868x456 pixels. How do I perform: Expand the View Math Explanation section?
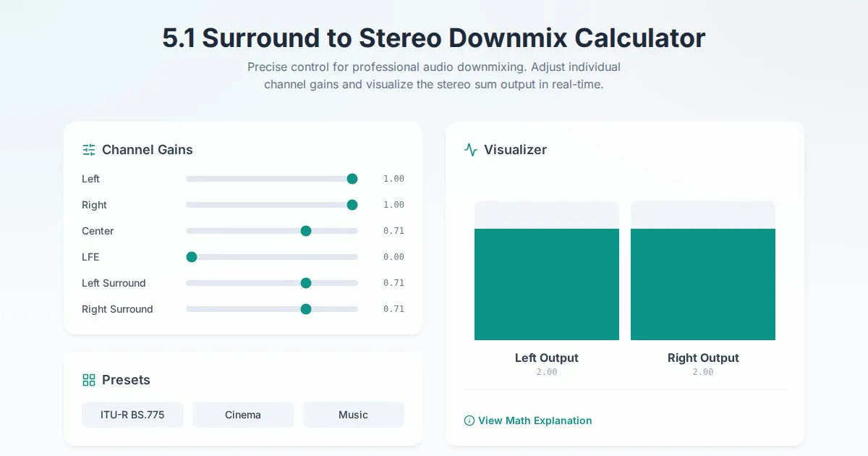[x=535, y=421]
